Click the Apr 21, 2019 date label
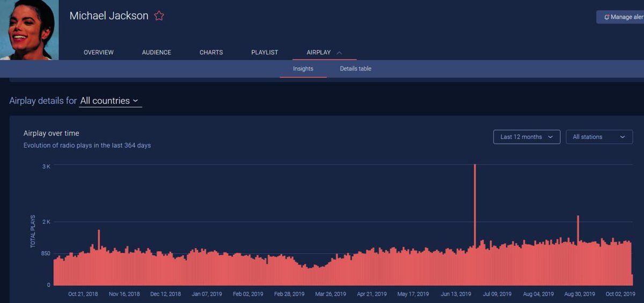Viewport: 644px width, 303px height. pyautogui.click(x=372, y=294)
